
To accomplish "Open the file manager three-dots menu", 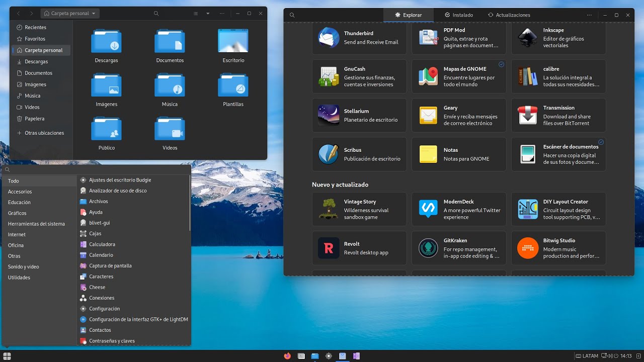I will point(222,14).
